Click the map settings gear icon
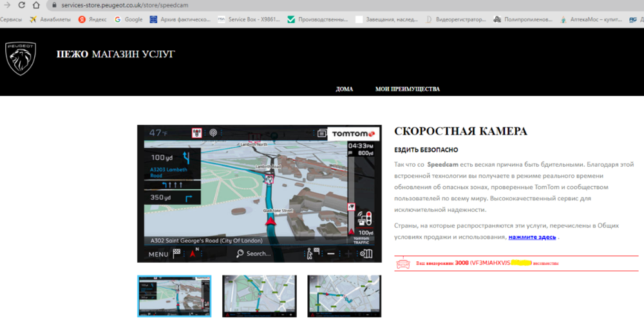 pos(366,254)
